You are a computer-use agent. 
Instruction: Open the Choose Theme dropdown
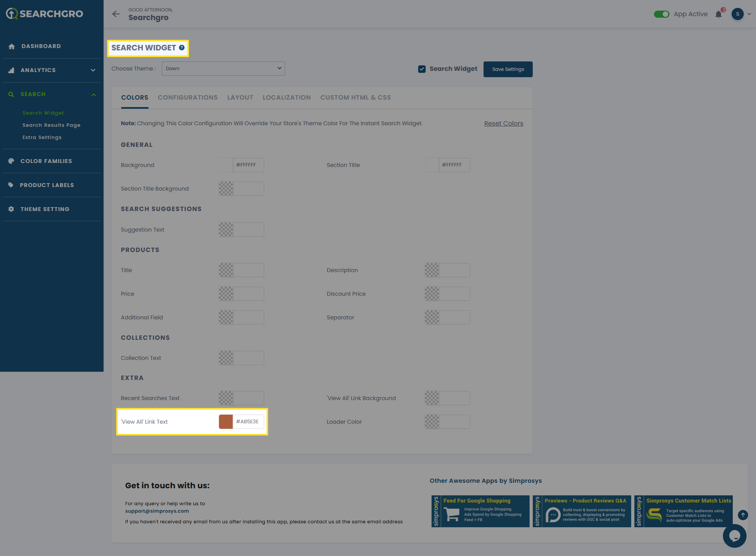pyautogui.click(x=223, y=69)
